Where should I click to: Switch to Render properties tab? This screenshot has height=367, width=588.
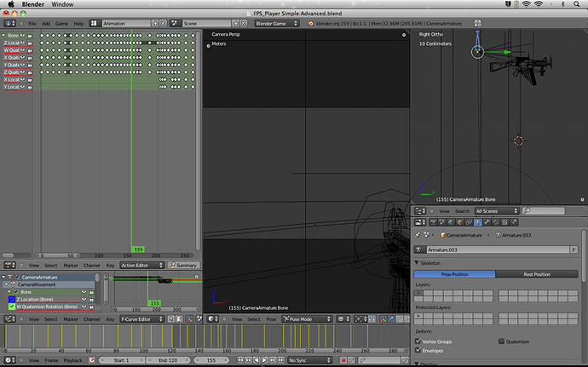(433, 222)
